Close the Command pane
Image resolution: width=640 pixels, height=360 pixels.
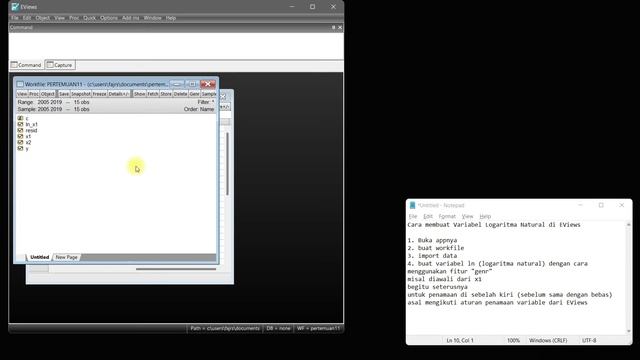pos(340,27)
